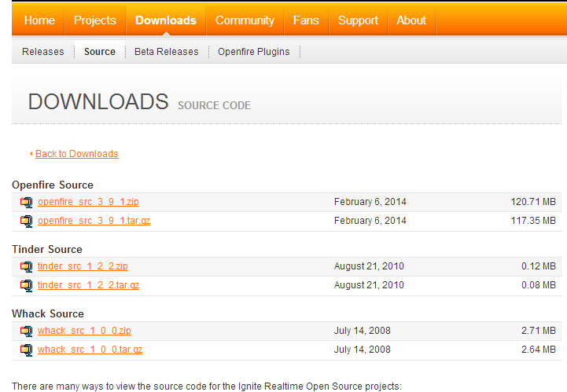567x392 pixels.
Task: Switch to the Beta Releases sub-tab
Action: tap(167, 52)
